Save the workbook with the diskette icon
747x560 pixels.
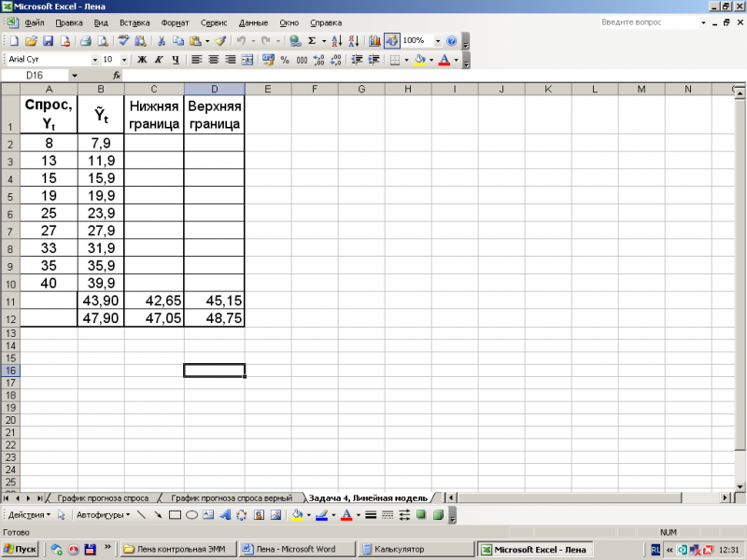49,41
